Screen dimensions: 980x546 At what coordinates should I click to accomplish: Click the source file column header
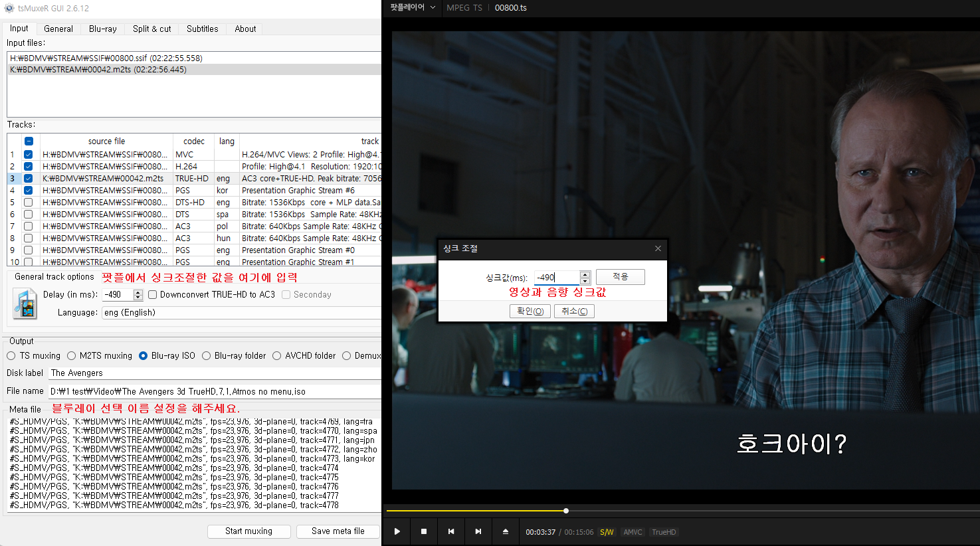pos(106,141)
